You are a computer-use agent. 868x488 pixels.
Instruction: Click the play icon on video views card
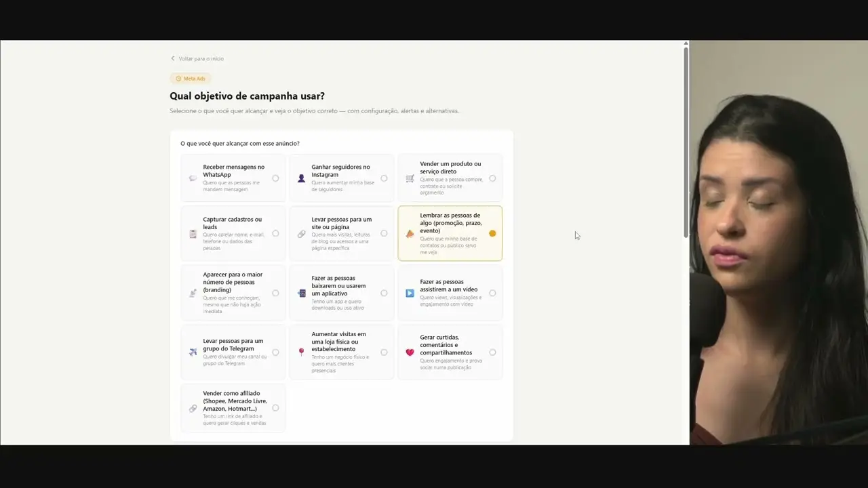(410, 293)
